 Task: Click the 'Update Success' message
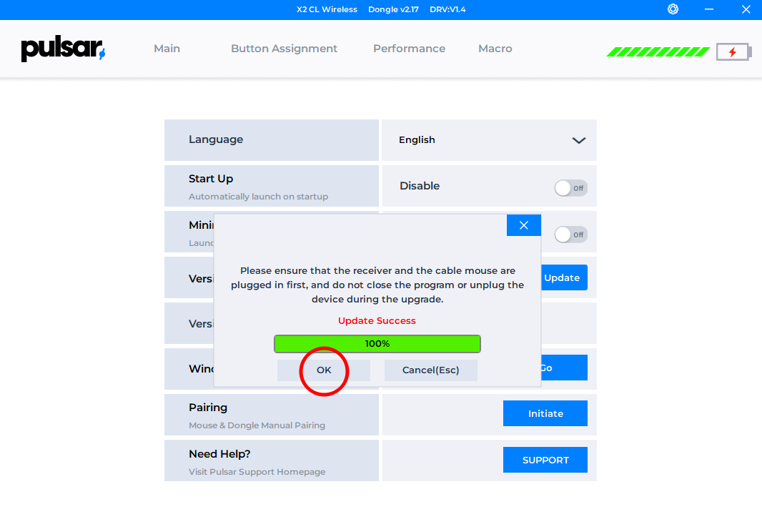click(377, 321)
